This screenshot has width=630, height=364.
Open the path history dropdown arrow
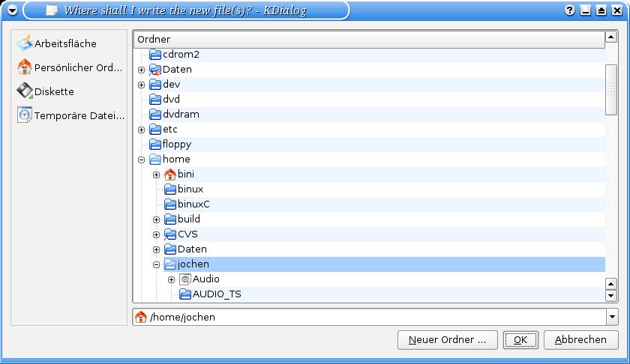[612, 317]
